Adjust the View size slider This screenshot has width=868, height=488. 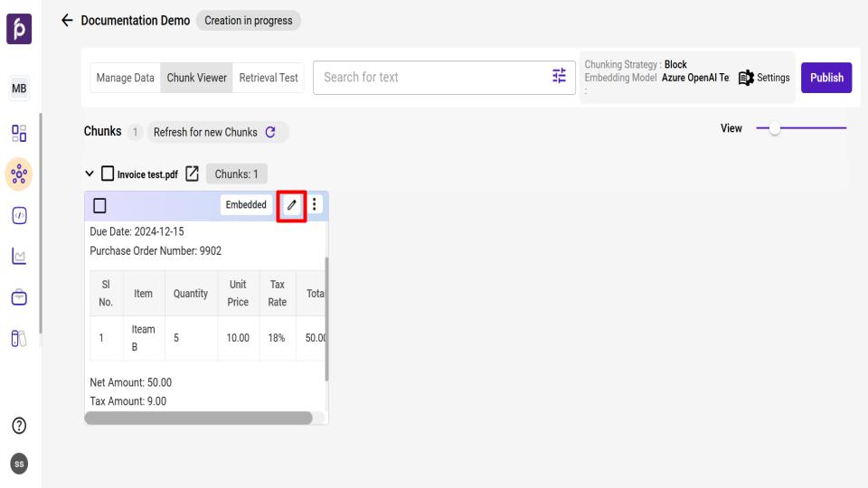775,129
